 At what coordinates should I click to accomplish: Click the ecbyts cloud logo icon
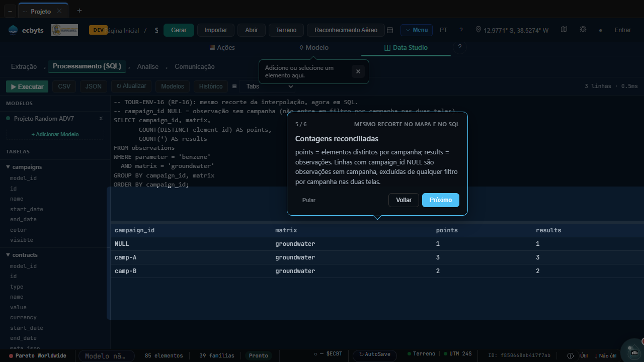(x=13, y=30)
